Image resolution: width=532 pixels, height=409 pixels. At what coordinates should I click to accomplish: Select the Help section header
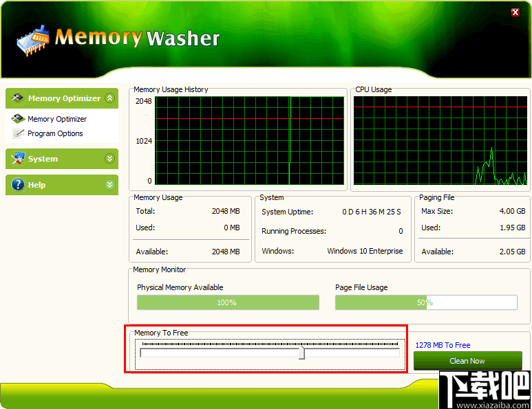click(x=62, y=185)
